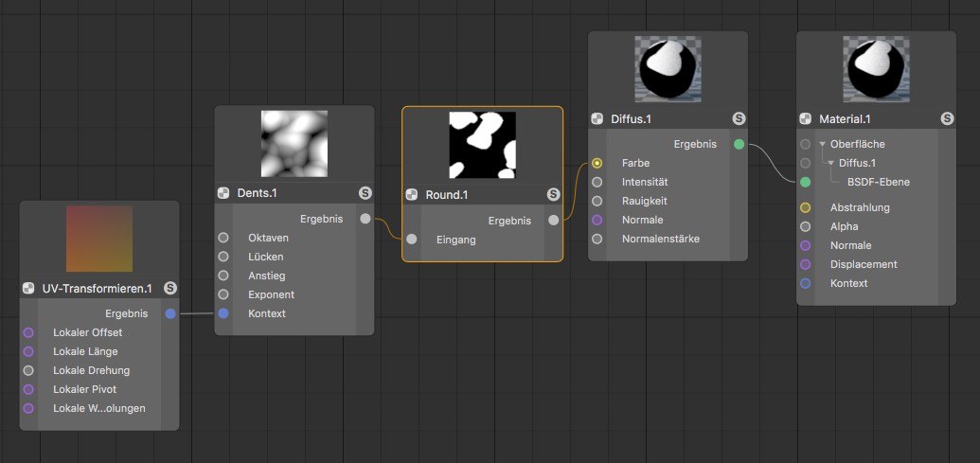Click the Ergebnis output port of Diffus.1
Viewport: 980px width, 463px height.
(x=739, y=144)
